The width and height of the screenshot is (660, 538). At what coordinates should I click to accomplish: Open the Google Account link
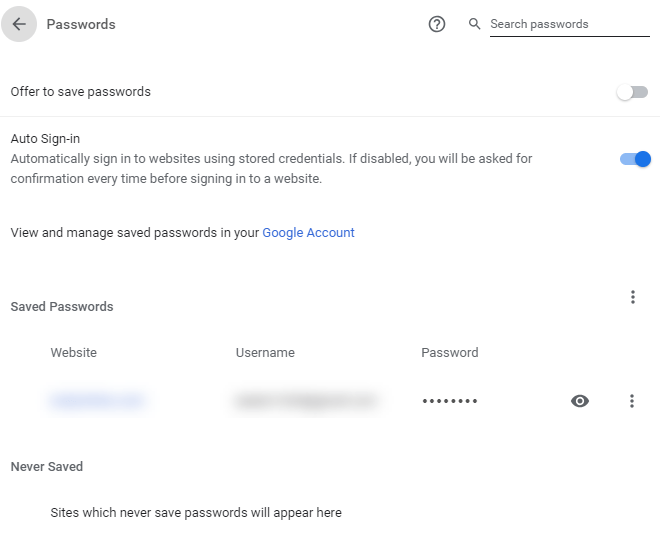coord(308,232)
